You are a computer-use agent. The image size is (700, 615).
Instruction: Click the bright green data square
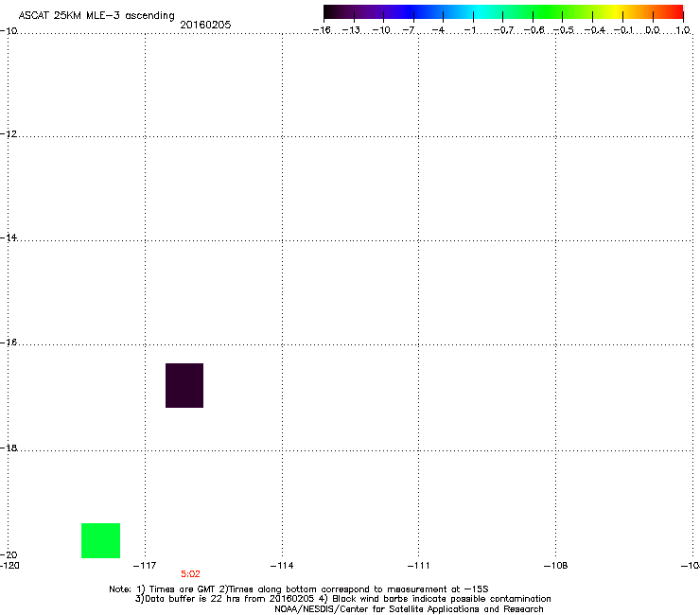pos(101,540)
